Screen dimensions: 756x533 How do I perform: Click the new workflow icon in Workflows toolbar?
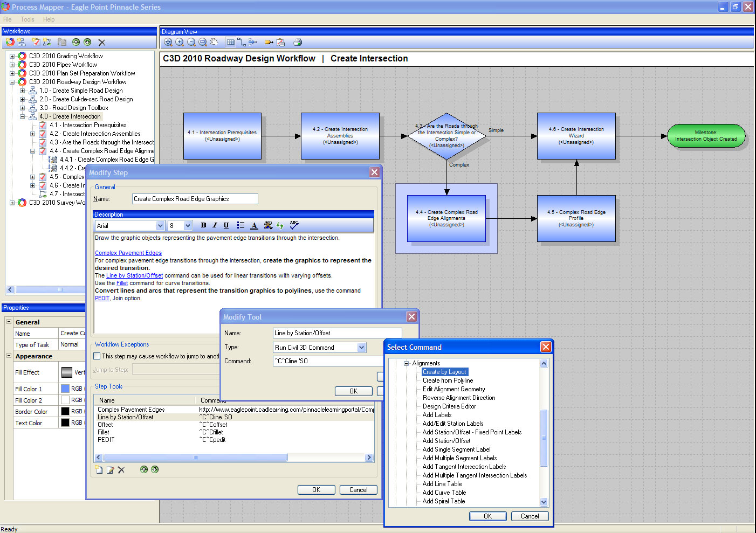(10, 42)
